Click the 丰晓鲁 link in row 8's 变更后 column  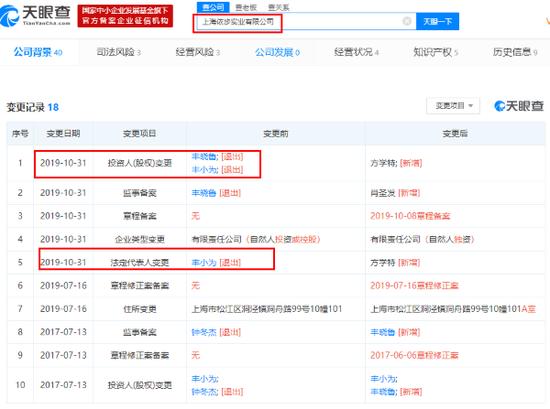pos(383,332)
